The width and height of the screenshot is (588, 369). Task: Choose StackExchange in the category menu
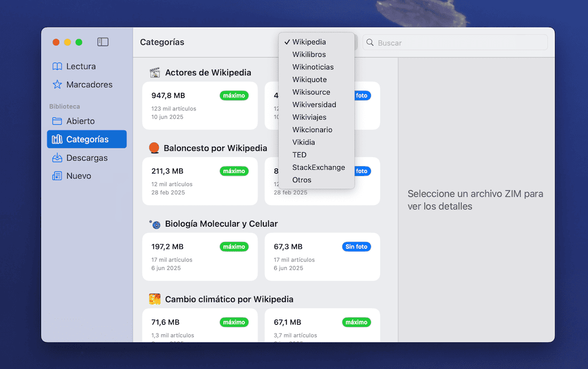[x=316, y=167]
